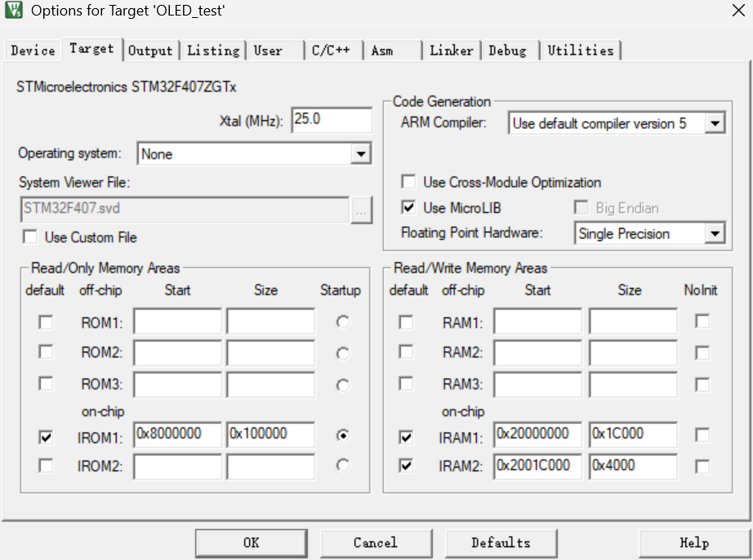Enable Use Custom File checkbox
Viewport: 753px width, 560px height.
(30, 237)
